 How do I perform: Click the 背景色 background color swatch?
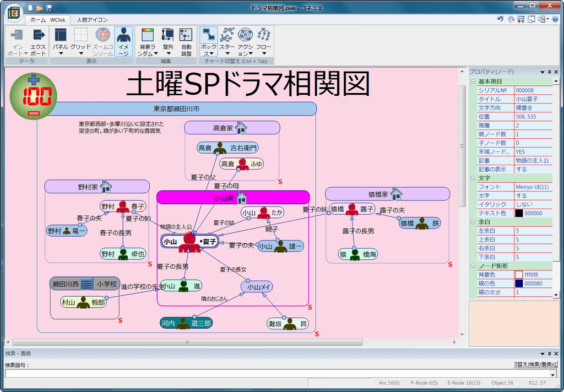519,275
